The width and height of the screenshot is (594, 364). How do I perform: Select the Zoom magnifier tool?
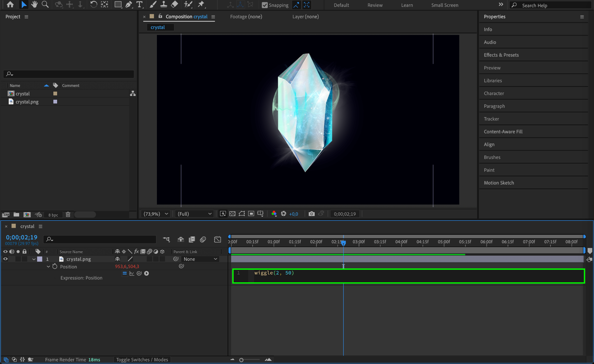tap(45, 4)
